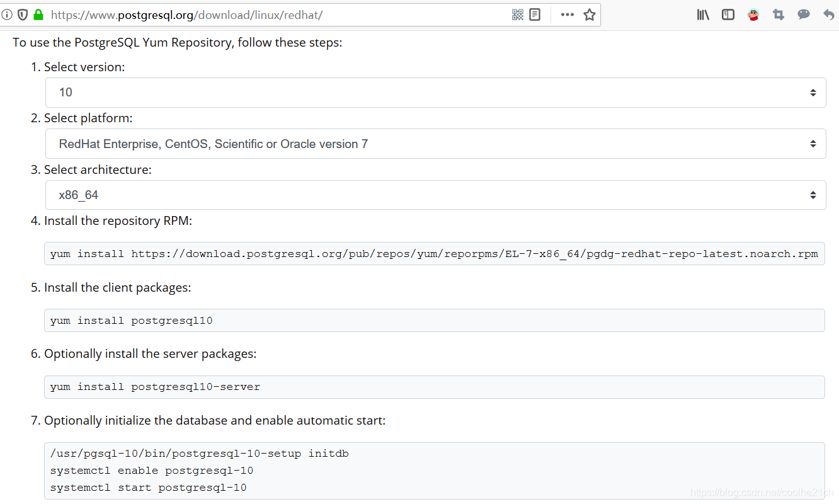Open the QR code icon in address bar
This screenshot has width=839, height=504.
(x=518, y=14)
